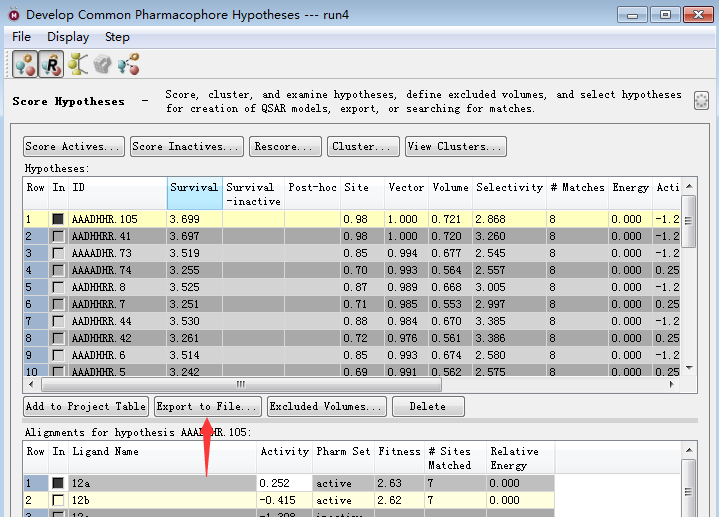
Task: Click the Export to File button
Action: pyautogui.click(x=208, y=407)
